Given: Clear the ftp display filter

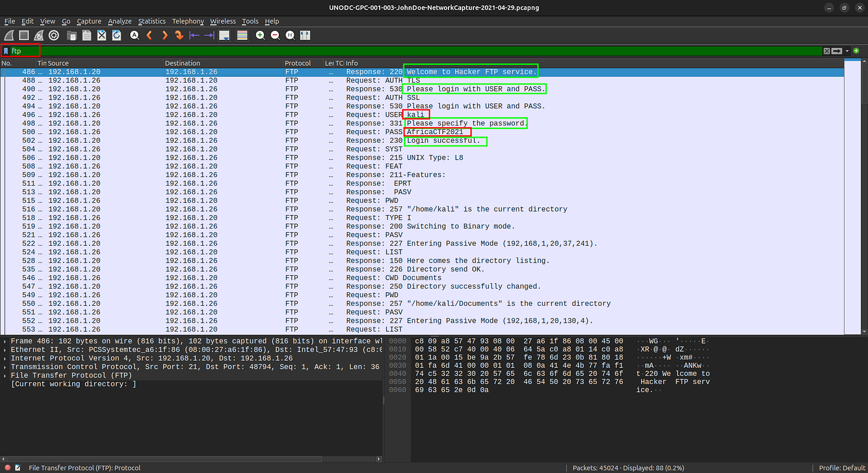Looking at the screenshot, I should click(x=826, y=51).
